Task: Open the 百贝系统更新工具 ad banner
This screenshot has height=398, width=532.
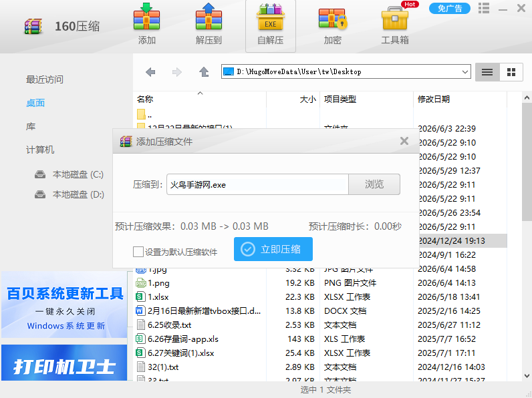Action: [64, 305]
